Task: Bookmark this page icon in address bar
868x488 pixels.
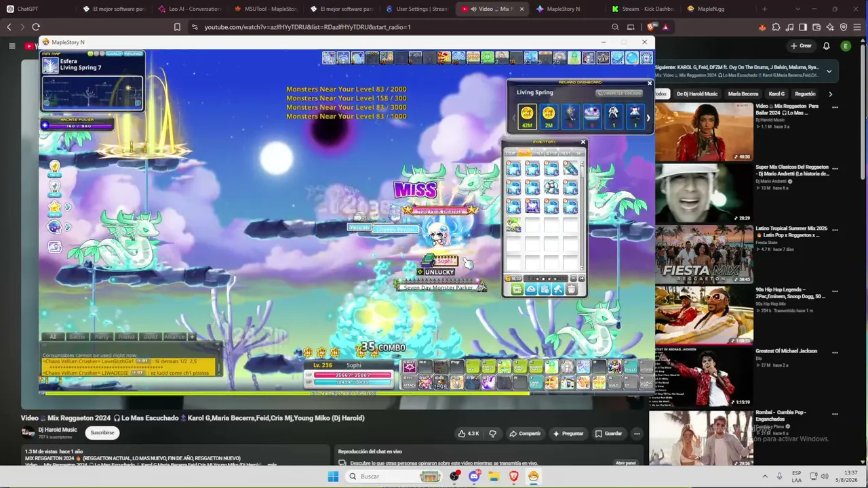Action: pos(177,27)
